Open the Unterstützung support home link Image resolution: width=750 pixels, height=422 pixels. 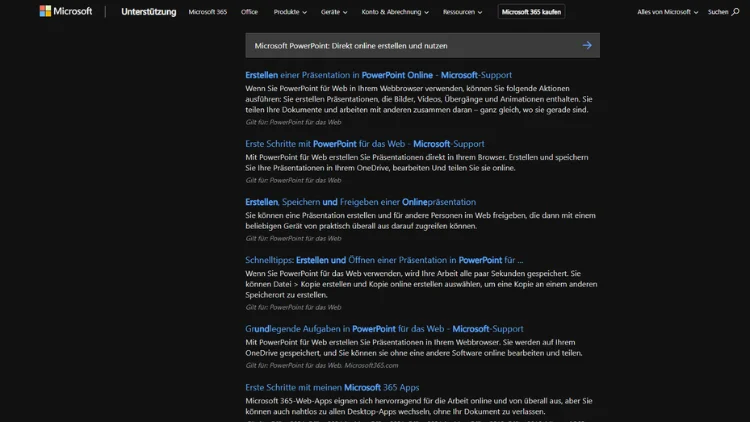click(x=148, y=11)
